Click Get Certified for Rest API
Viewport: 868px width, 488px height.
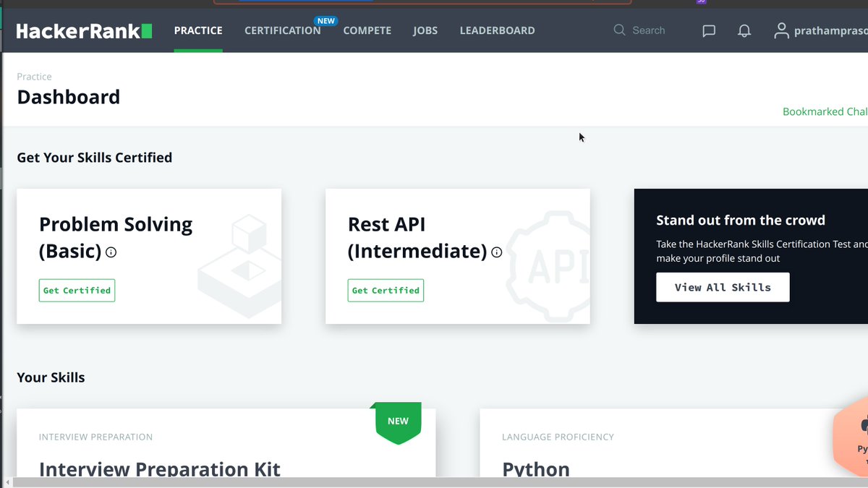point(386,291)
